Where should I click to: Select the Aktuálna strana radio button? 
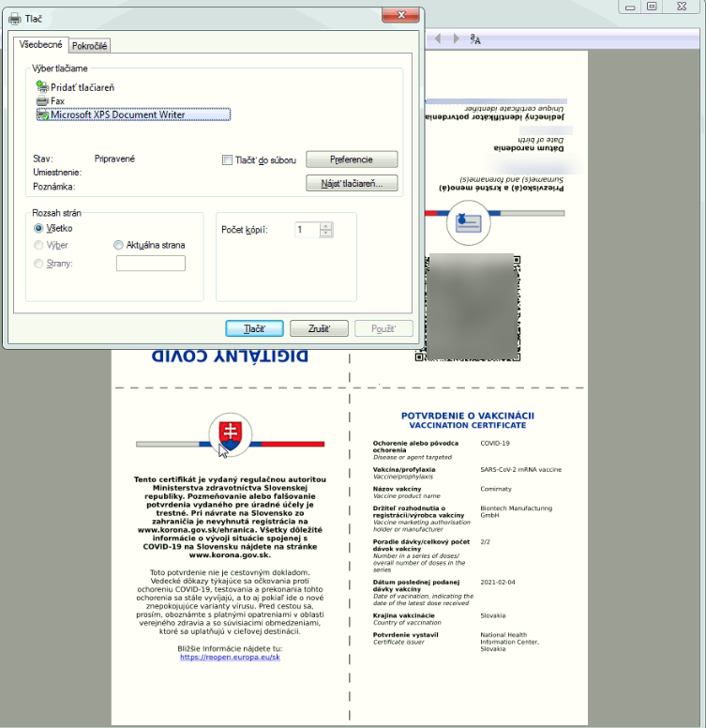click(x=118, y=245)
